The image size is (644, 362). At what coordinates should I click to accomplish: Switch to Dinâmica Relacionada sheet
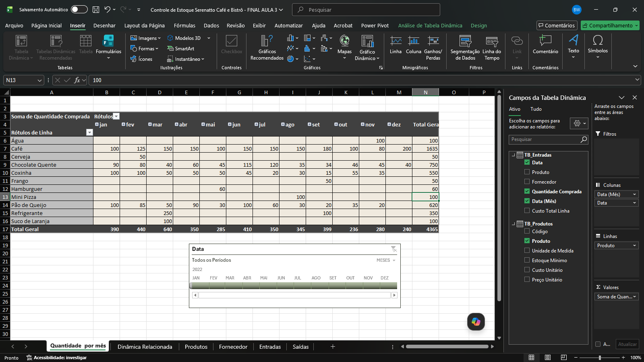pyautogui.click(x=145, y=347)
